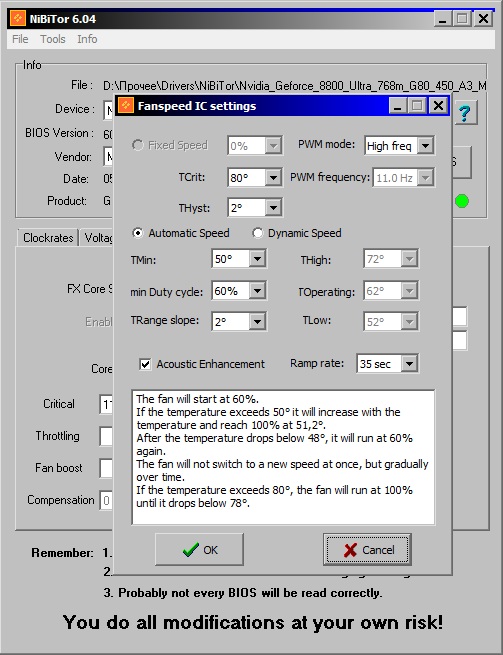The image size is (503, 655).
Task: Expand the PWM frequency dropdown
Action: click(x=425, y=178)
